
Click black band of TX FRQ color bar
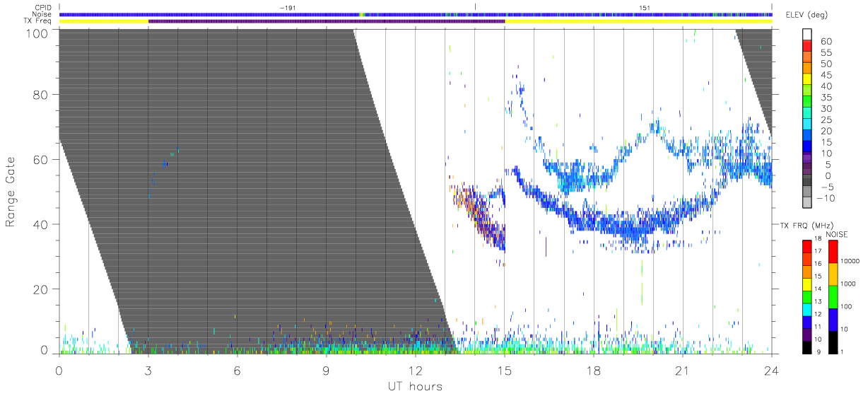coord(807,347)
